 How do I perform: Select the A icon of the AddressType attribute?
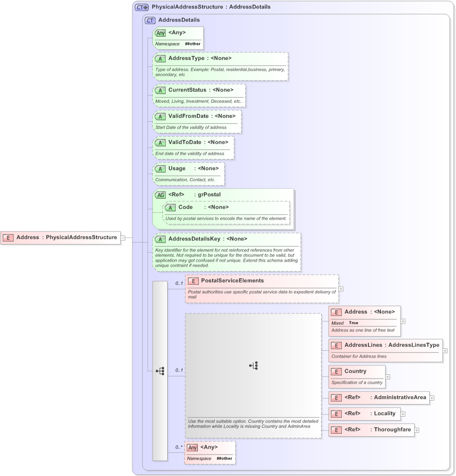(x=160, y=58)
